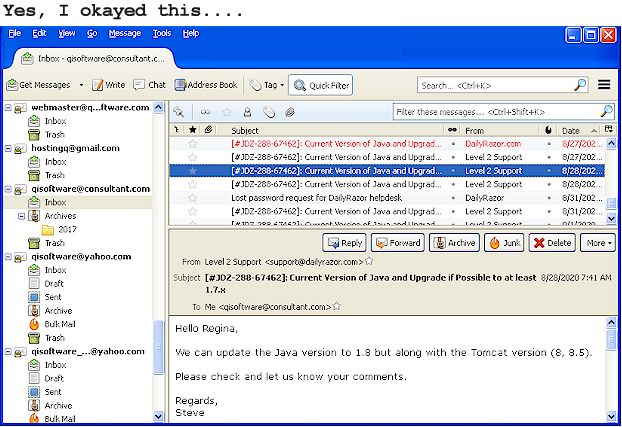Filter to show starred messages only

[x=227, y=112]
